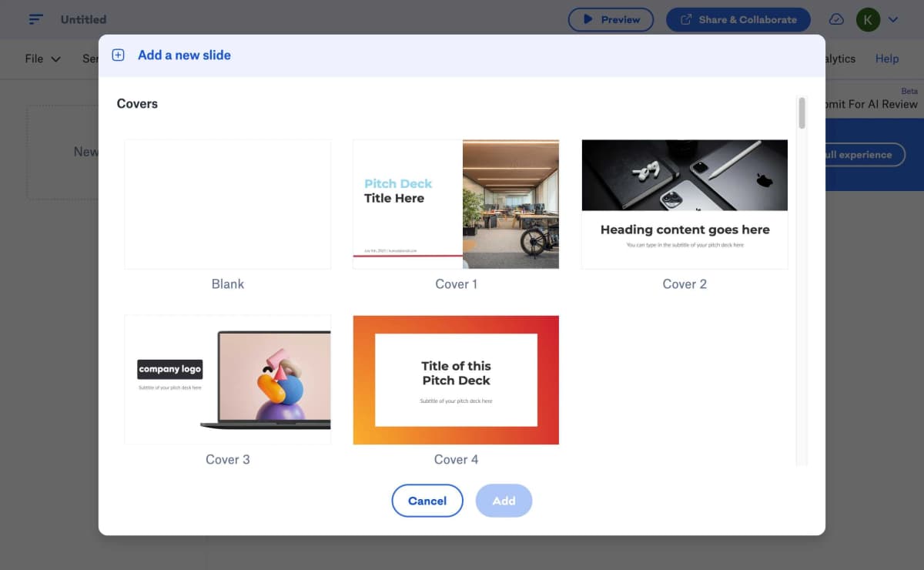Screen dimensions: 924x570
Task: Click the Preview button
Action: [x=611, y=19]
